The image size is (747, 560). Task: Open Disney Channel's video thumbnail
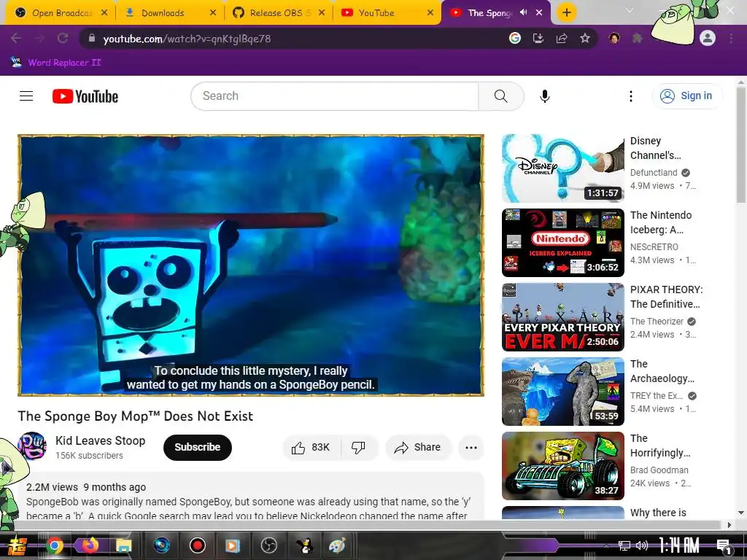click(562, 168)
